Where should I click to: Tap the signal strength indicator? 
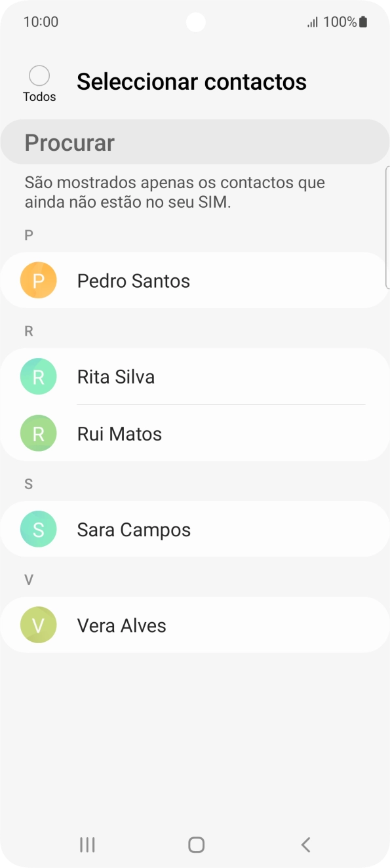(x=313, y=22)
